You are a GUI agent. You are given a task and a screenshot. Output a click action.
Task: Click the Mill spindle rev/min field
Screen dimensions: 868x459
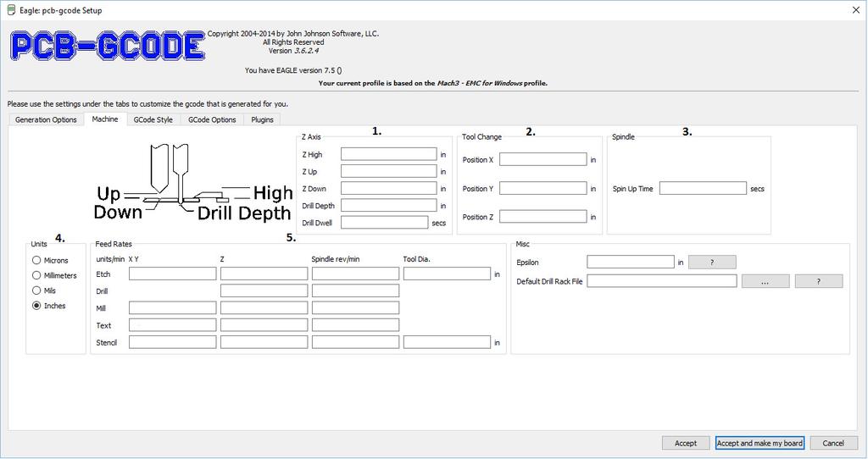(x=355, y=307)
